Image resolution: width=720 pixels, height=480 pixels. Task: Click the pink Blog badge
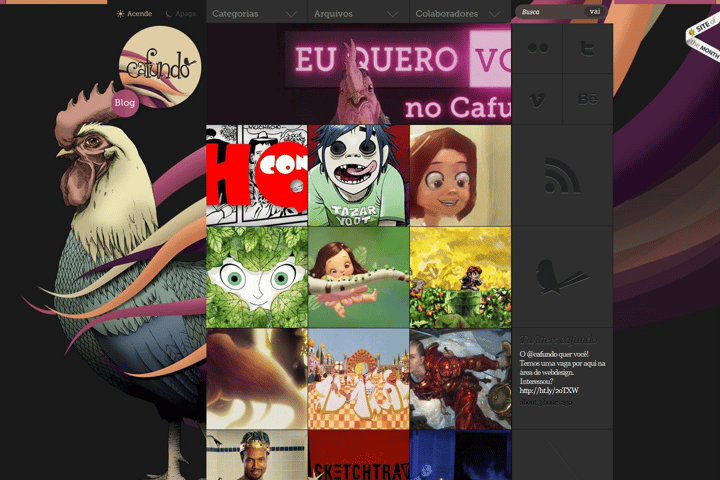point(125,102)
